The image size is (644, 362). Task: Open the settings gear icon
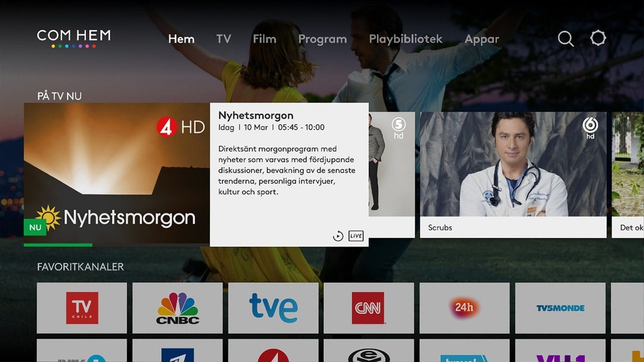[598, 38]
